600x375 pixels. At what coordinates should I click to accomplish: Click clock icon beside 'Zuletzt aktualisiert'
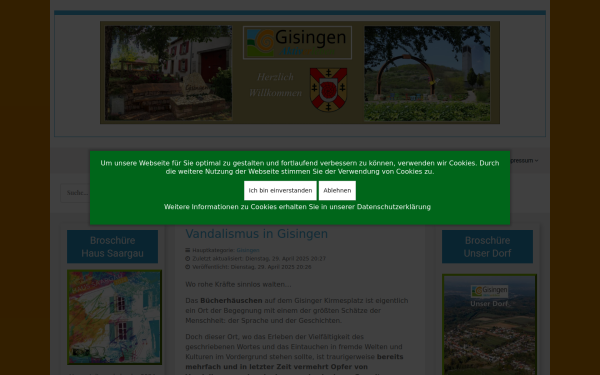188,259
